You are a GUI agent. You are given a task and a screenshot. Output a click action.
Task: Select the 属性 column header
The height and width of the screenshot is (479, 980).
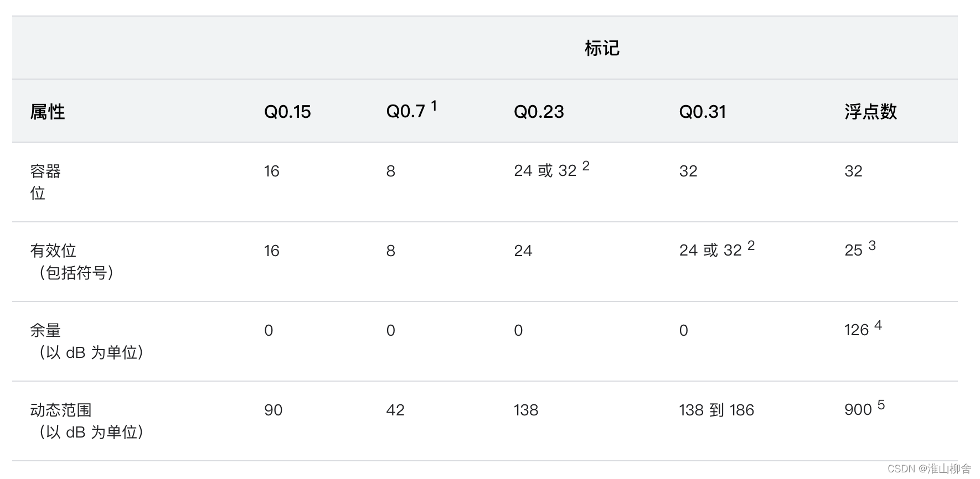pos(48,112)
